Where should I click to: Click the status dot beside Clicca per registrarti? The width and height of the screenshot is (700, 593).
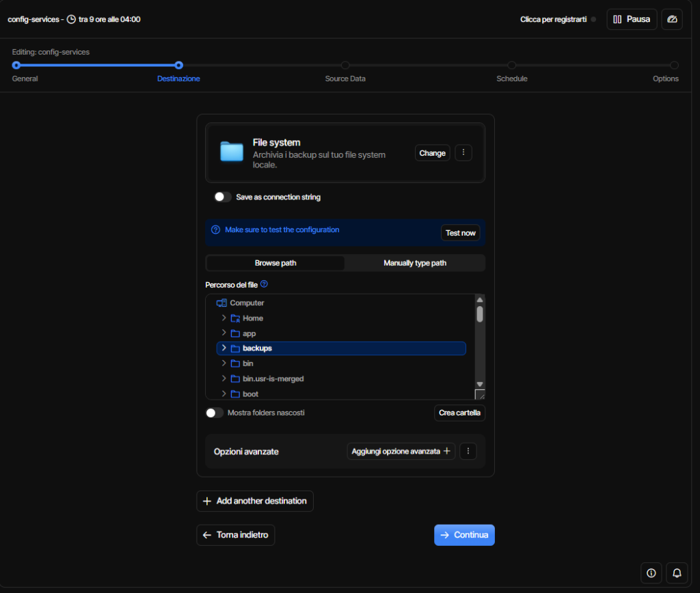[x=593, y=19]
